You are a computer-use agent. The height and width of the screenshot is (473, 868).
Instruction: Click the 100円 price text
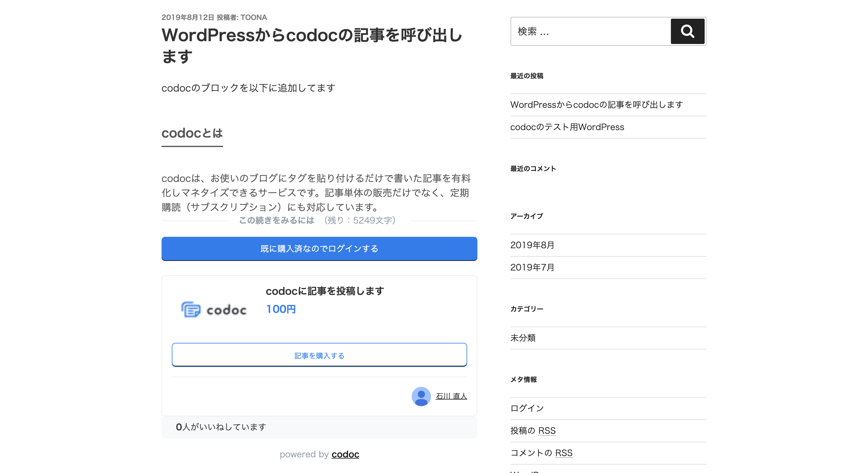point(281,309)
